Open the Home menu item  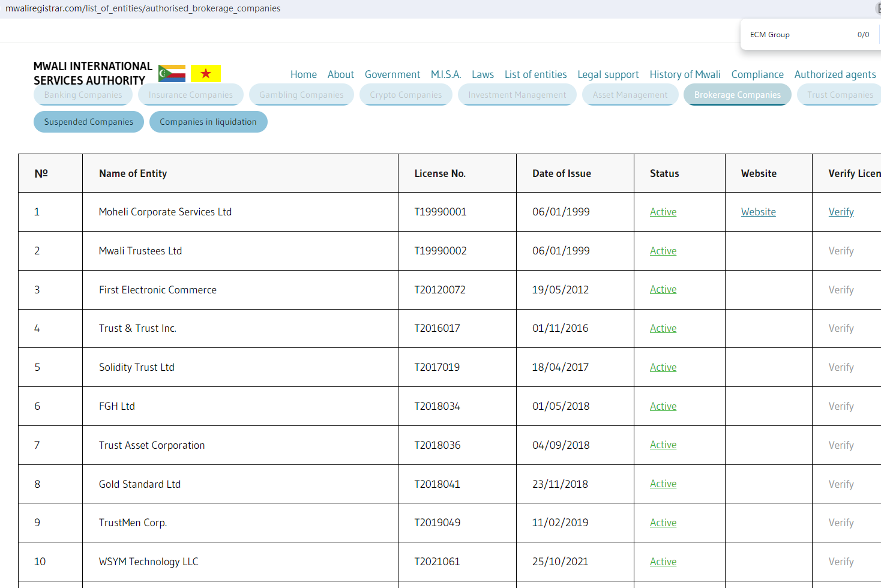(x=303, y=74)
